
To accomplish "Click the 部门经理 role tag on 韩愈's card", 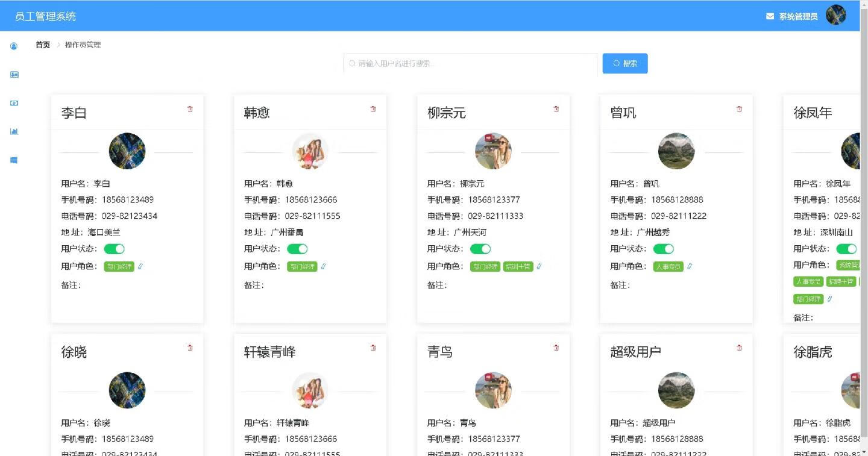I will (302, 266).
